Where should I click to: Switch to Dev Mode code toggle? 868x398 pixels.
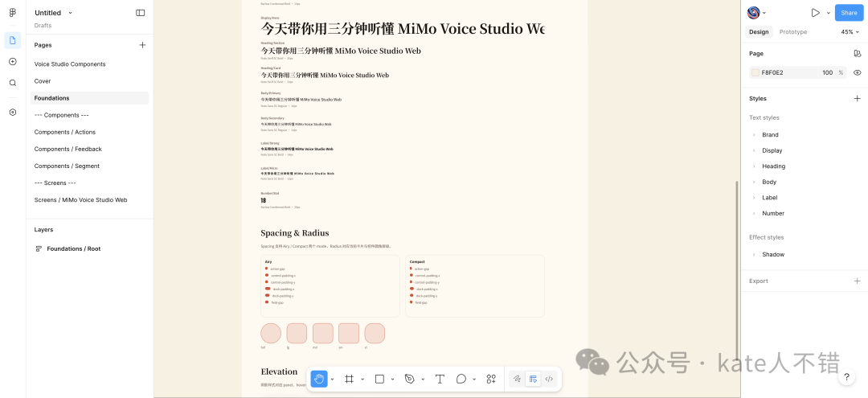click(x=549, y=379)
